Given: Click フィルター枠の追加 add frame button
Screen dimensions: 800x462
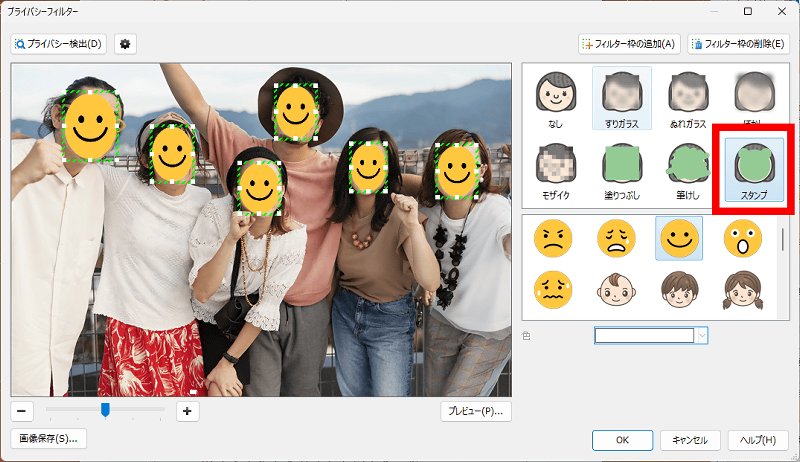Looking at the screenshot, I should click(630, 44).
